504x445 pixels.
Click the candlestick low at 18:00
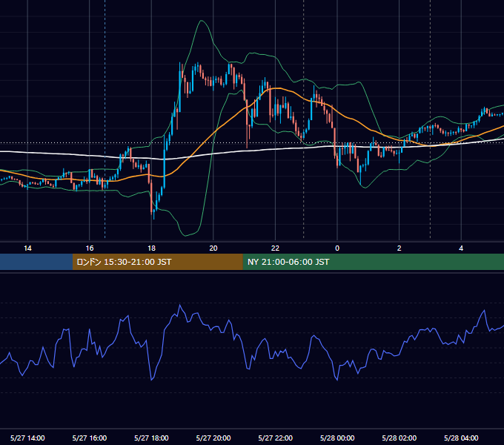[x=153, y=217]
